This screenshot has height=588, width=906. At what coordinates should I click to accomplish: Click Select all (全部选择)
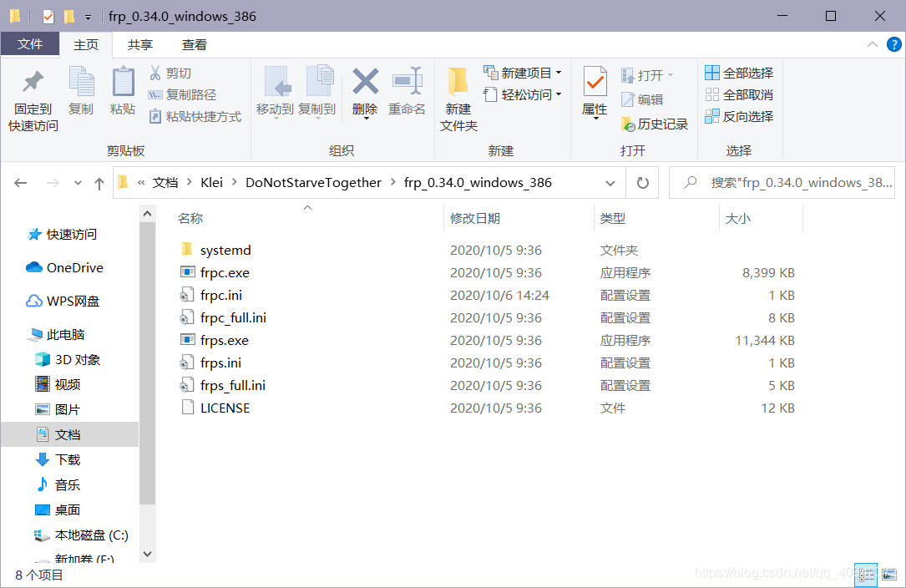[739, 73]
